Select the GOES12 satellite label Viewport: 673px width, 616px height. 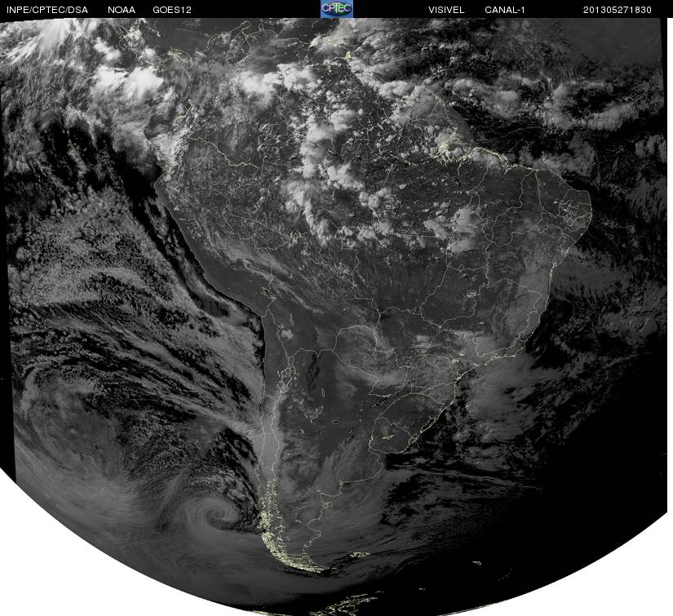(172, 10)
